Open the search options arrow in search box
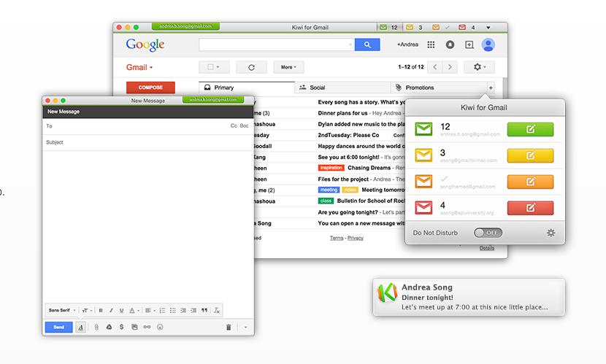The image size is (606, 364). coord(350,44)
